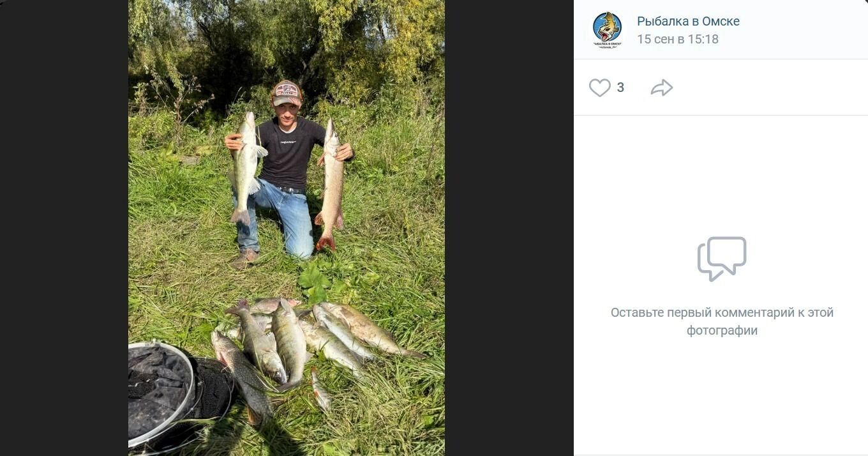Share the photo using the arrow icon
The width and height of the screenshot is (868, 456).
point(662,87)
